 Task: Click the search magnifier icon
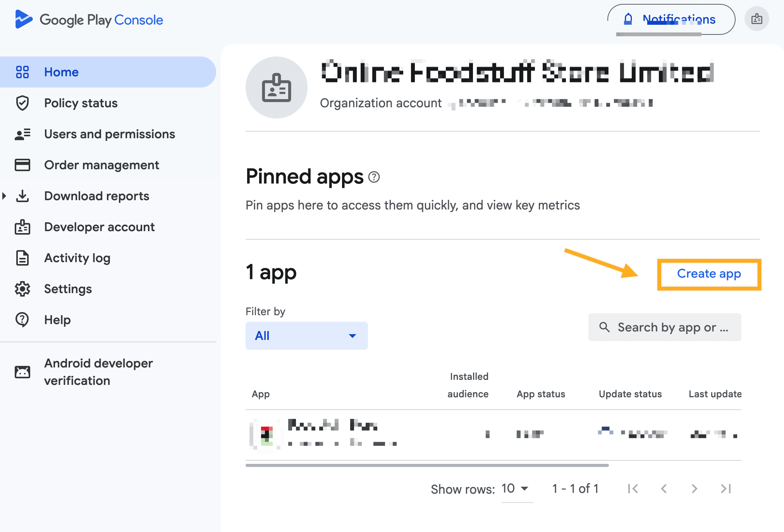point(605,327)
